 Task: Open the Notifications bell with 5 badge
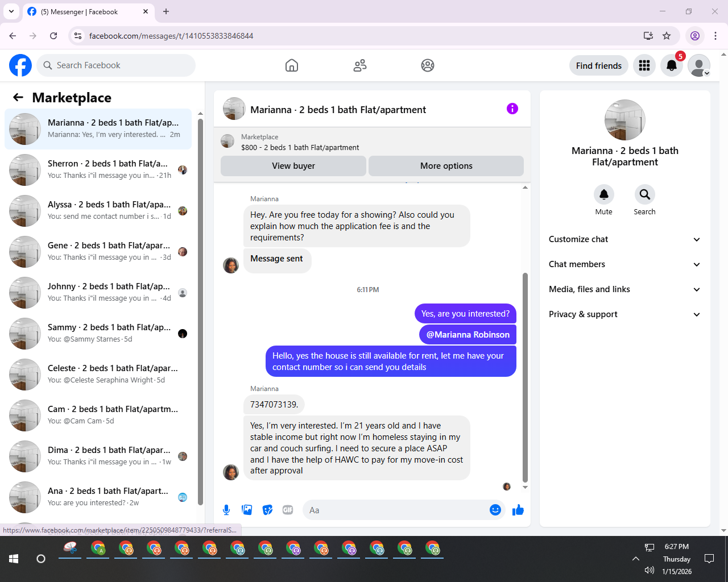[x=672, y=65]
